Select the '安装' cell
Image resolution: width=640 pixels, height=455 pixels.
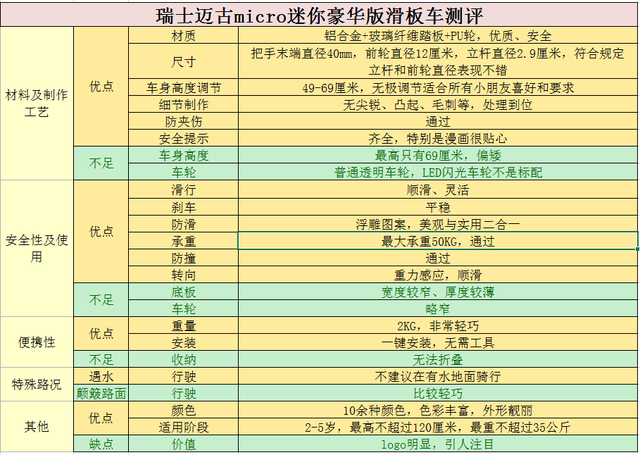pos(183,342)
